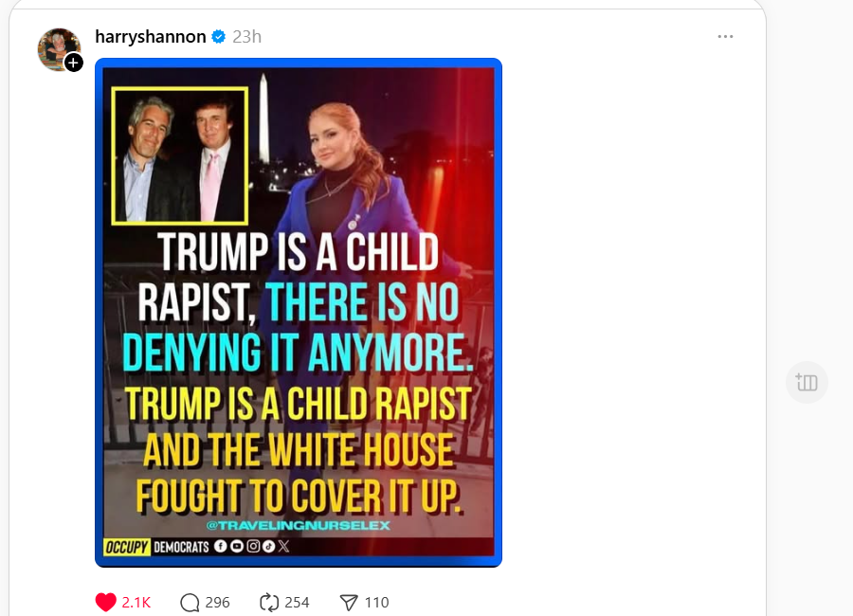Click the 23h post timestamp
The image size is (853, 616).
246,37
